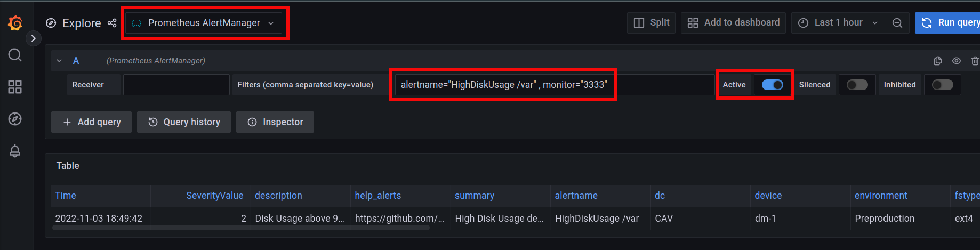
Task: Click the delete query trash icon
Action: [x=975, y=61]
